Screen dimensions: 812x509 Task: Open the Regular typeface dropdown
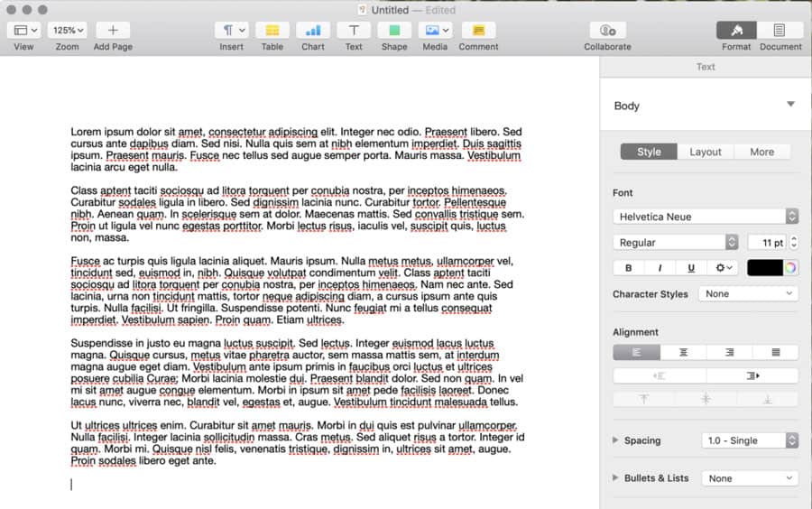click(675, 243)
